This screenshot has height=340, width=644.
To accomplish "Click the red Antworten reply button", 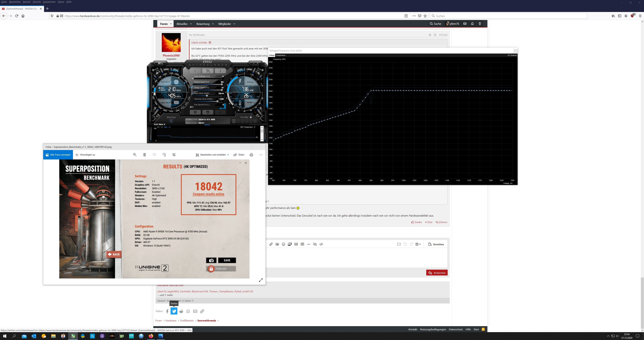I will pyautogui.click(x=436, y=273).
